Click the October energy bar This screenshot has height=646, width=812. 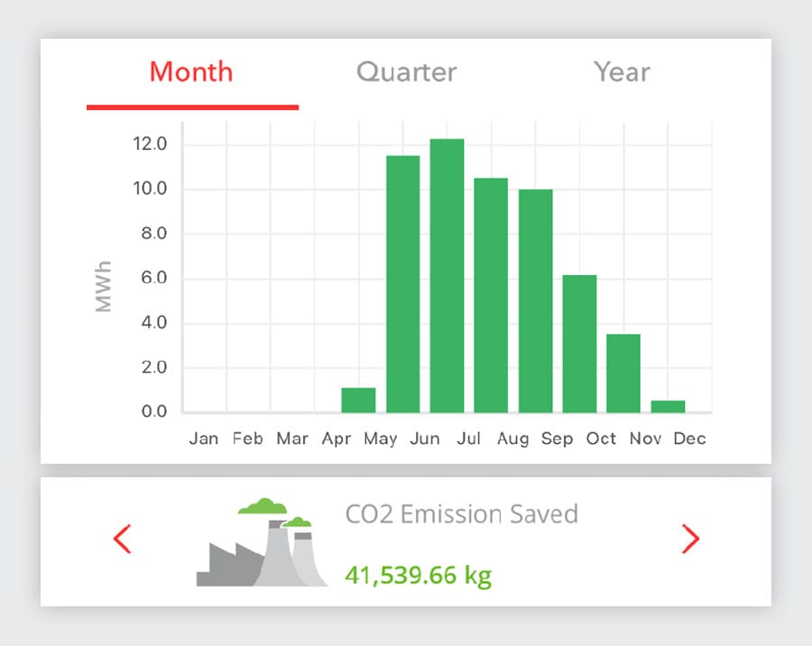[623, 374]
